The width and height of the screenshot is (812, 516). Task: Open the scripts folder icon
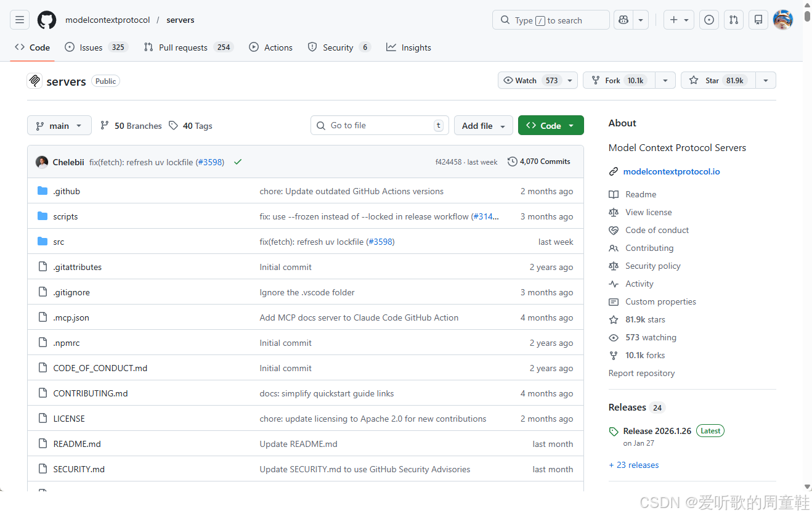tap(43, 216)
